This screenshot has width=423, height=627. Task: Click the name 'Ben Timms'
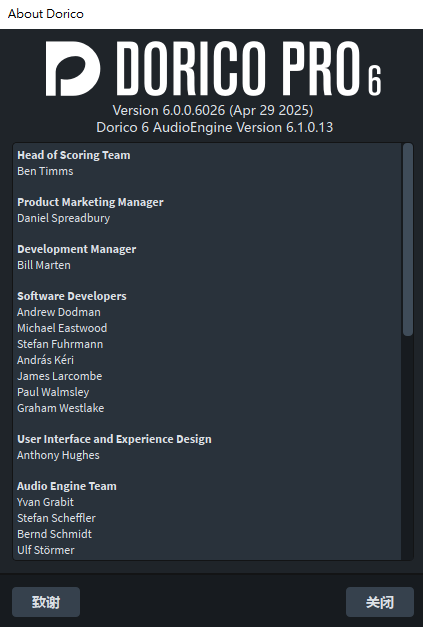coord(45,171)
